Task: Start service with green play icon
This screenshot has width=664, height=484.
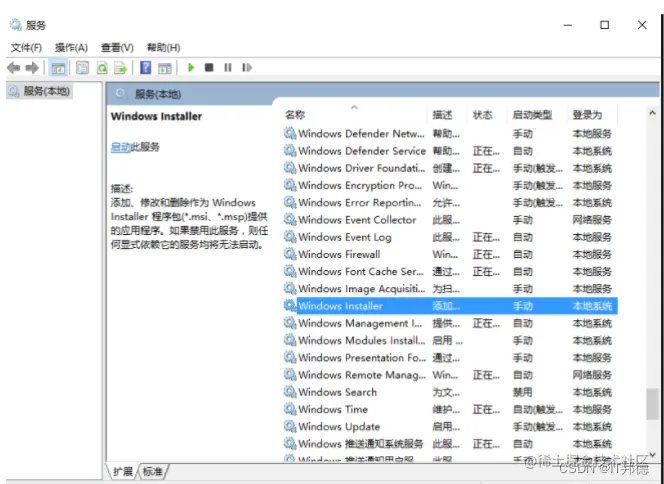Action: click(x=191, y=67)
